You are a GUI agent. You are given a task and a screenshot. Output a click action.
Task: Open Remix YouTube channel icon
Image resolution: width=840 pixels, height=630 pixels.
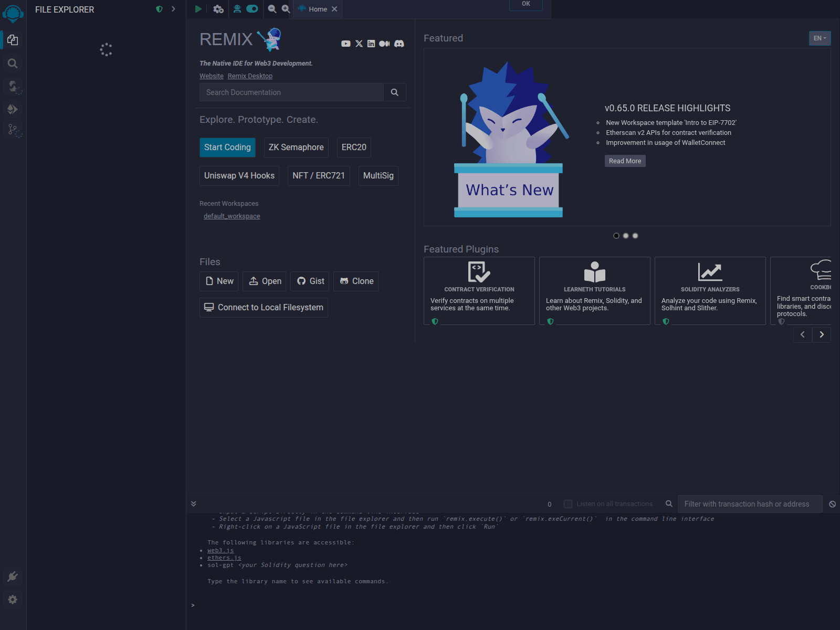click(x=345, y=44)
